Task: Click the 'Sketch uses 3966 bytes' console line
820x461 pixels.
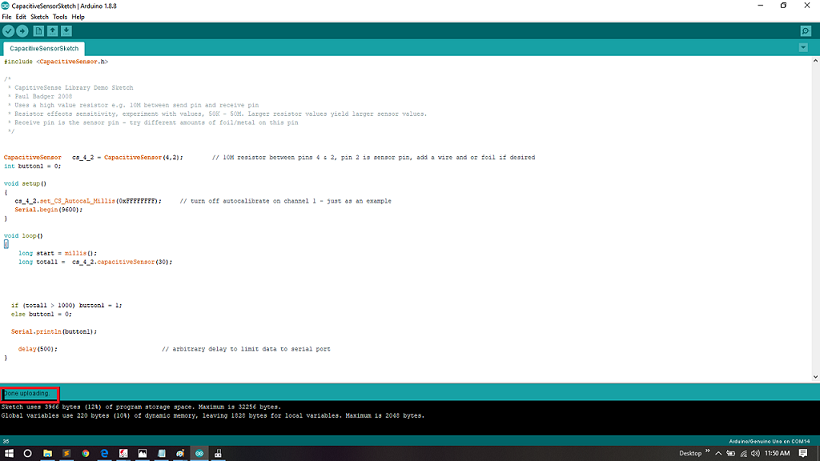Action: point(141,407)
